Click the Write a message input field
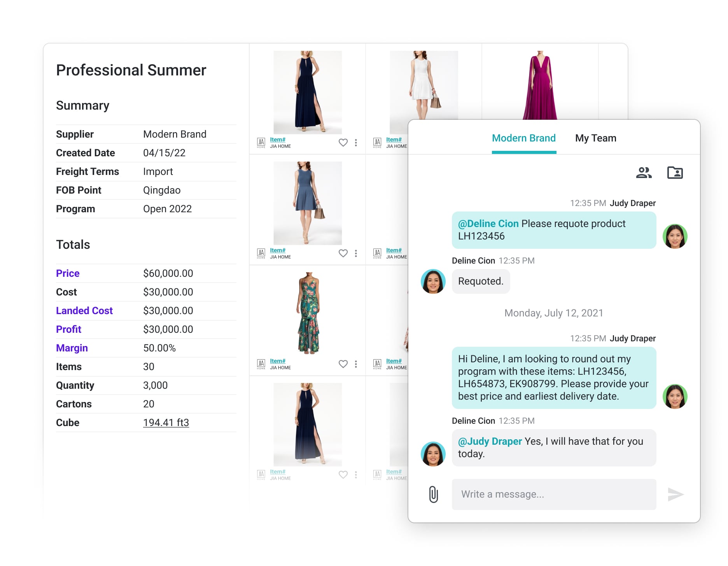The height and width of the screenshot is (566, 728). pyautogui.click(x=554, y=494)
